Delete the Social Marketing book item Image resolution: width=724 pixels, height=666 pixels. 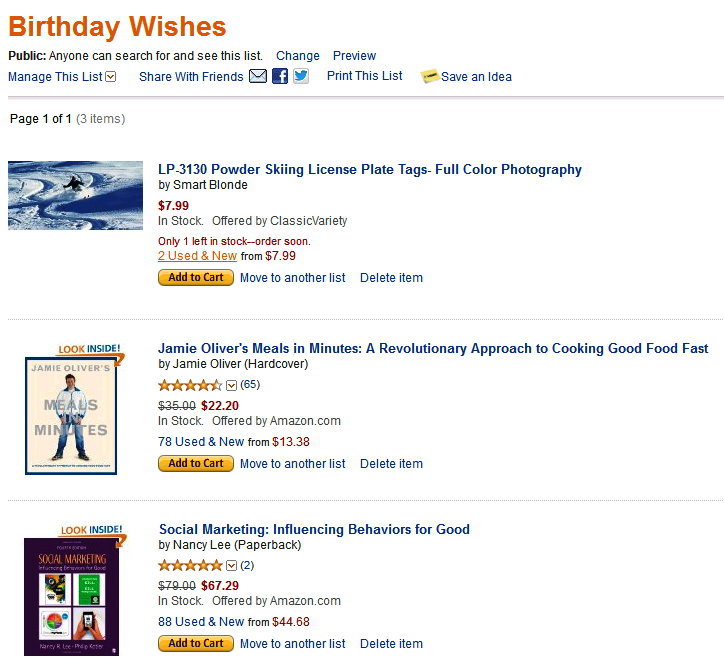click(391, 644)
